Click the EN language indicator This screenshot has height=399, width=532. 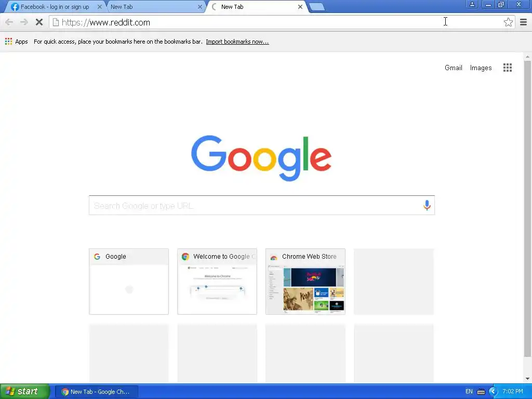pos(469,391)
